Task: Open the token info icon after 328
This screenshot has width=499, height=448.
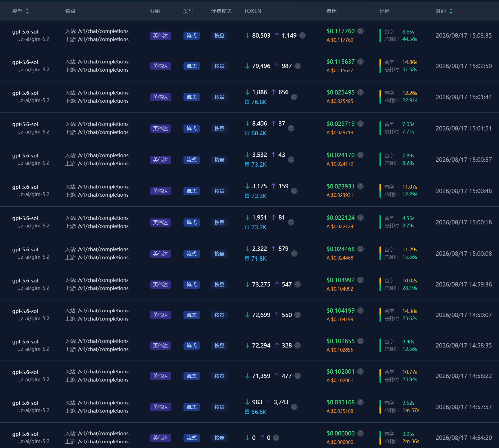Action: click(x=298, y=345)
